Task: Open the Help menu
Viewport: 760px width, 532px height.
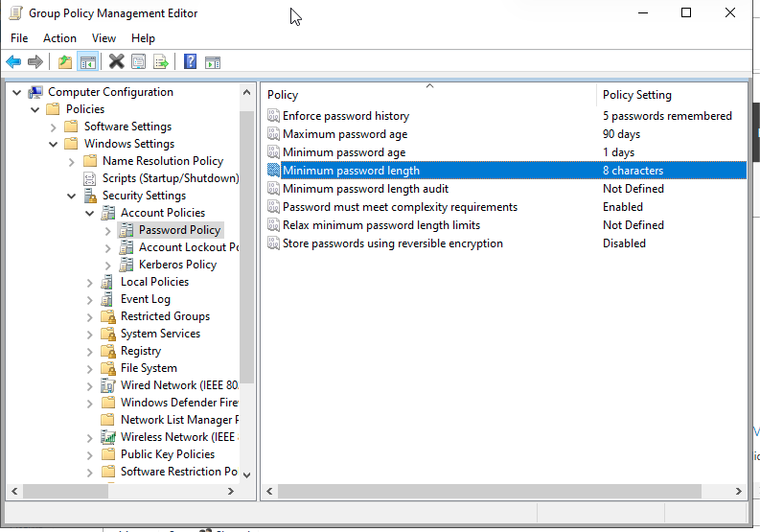Action: click(x=143, y=37)
